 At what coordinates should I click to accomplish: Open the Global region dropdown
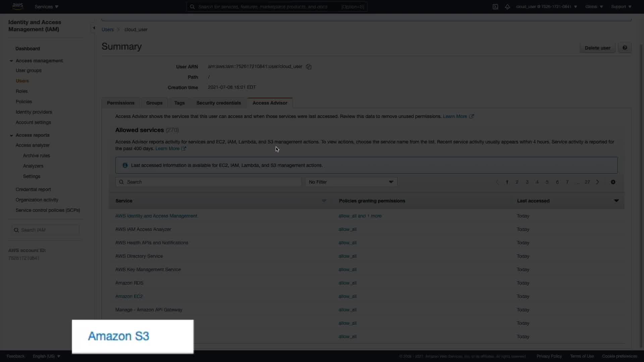tap(594, 7)
